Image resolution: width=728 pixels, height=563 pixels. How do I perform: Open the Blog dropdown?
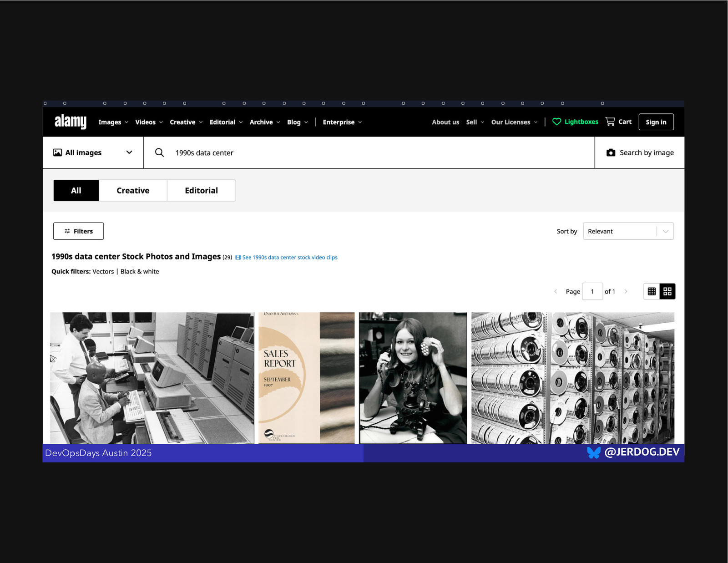[298, 122]
